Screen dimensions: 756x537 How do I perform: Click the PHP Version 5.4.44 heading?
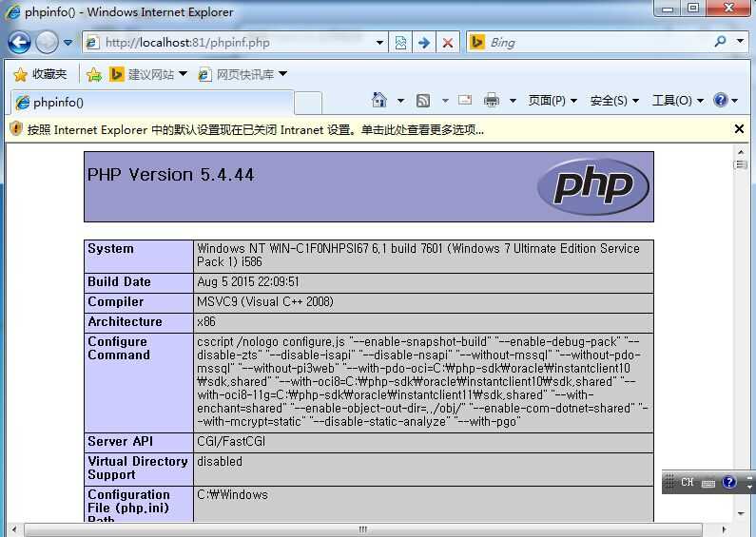pyautogui.click(x=170, y=175)
